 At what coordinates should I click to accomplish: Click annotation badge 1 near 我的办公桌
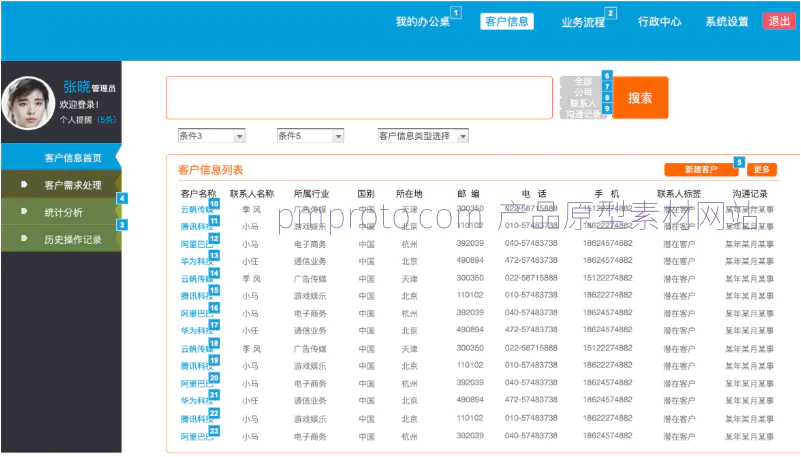[x=456, y=13]
